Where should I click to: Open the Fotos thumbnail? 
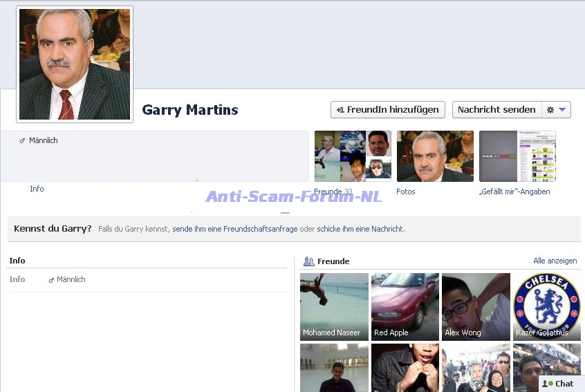point(435,156)
